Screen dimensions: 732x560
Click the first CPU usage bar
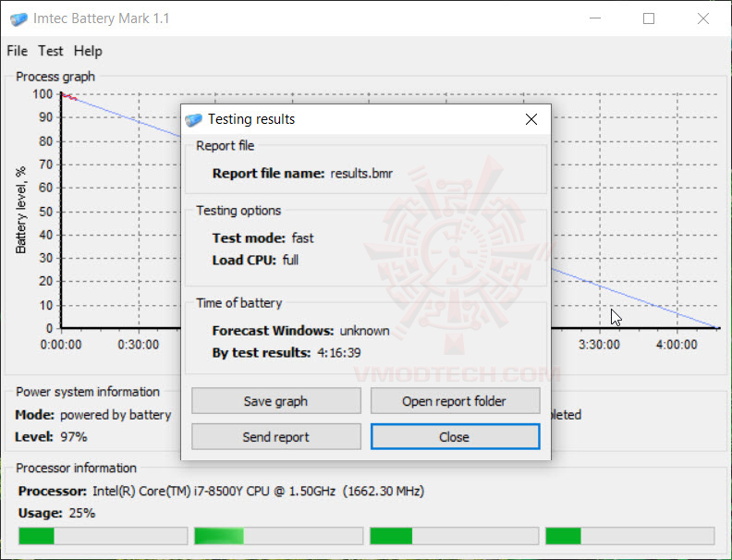pyautogui.click(x=104, y=536)
